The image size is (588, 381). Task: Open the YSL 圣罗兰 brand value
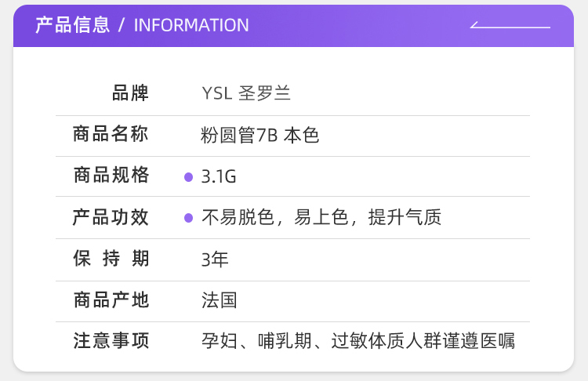[x=246, y=93]
